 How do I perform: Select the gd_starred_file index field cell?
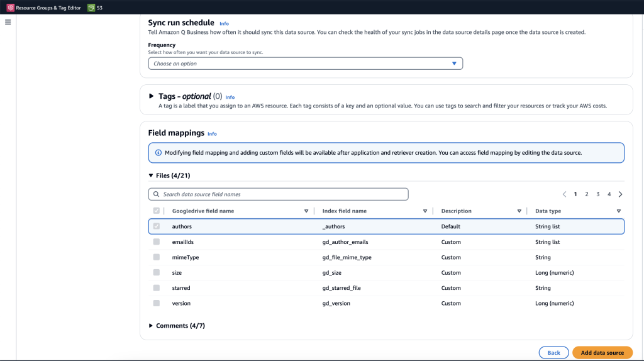(341, 288)
